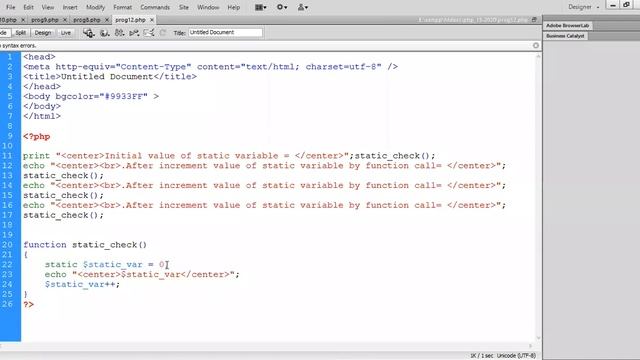Click the 1K / 1 sec status entry
The image size is (640, 360).
(482, 356)
